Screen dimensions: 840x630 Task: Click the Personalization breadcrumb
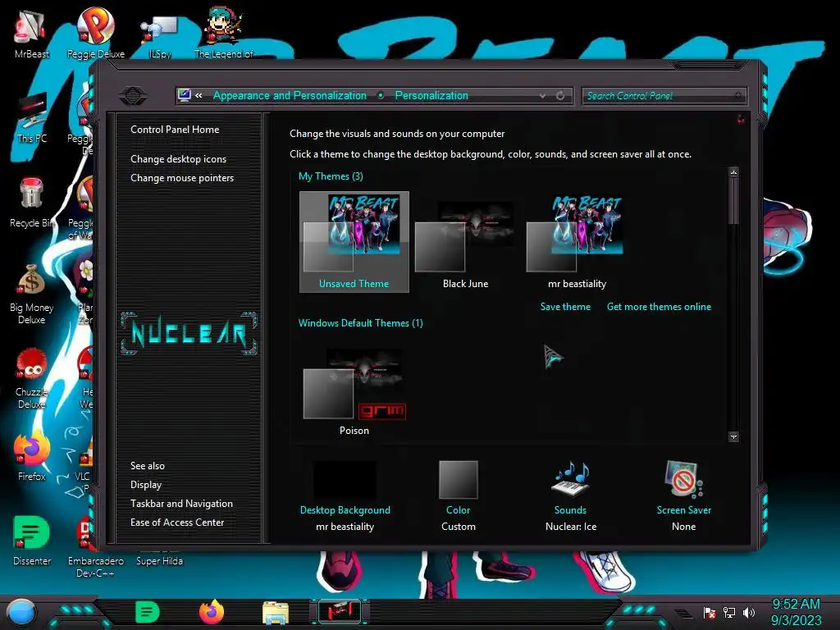(431, 95)
